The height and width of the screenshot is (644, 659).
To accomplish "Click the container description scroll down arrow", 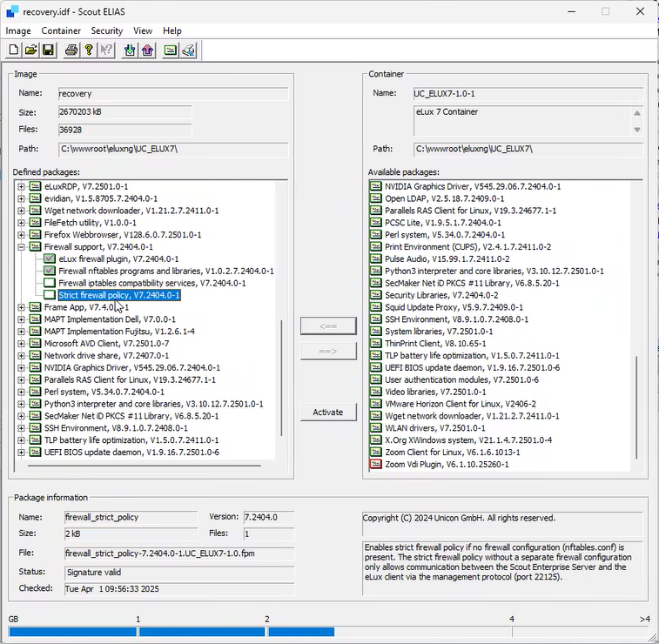I will point(637,130).
